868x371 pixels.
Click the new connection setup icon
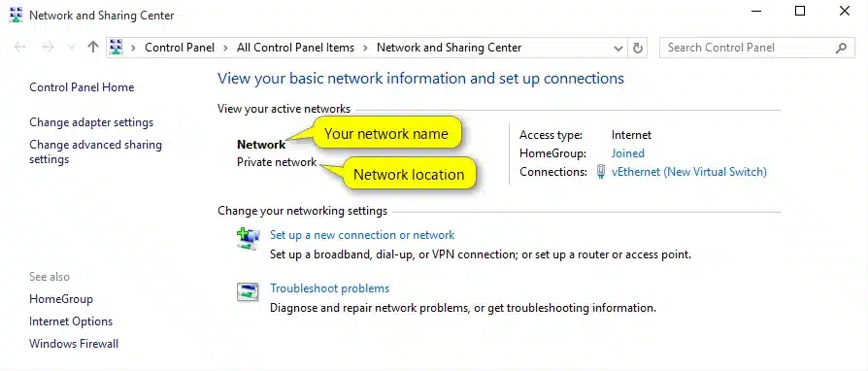[248, 239]
